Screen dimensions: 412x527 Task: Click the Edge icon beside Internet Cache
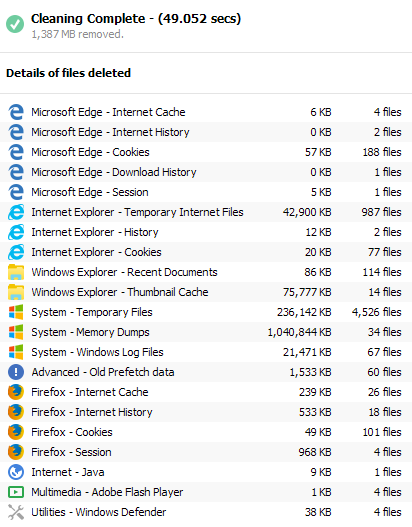(16, 112)
